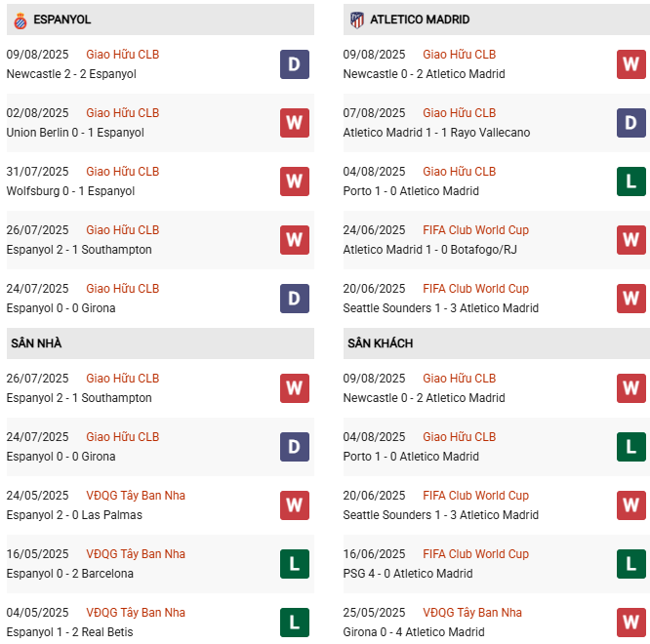Select the L badge beside Real Betis match
Screen dimensions: 650x644
point(294,623)
